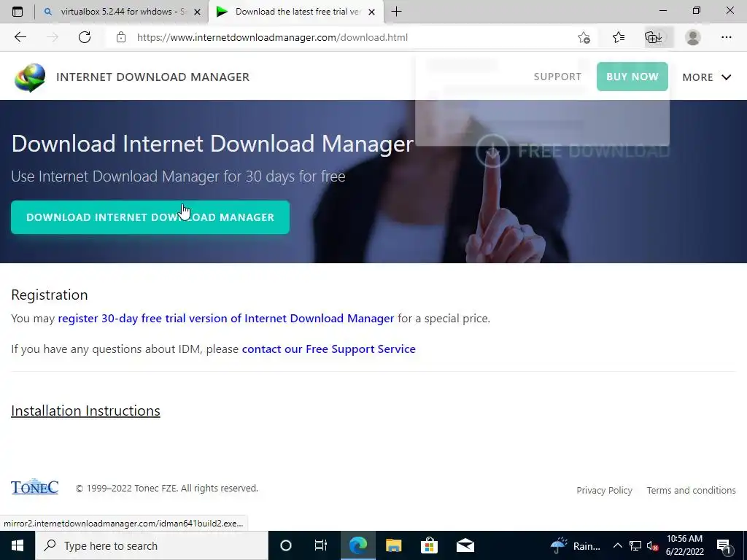Open the register 30-day free trial link
Screen dimensions: 747x560
point(226,318)
